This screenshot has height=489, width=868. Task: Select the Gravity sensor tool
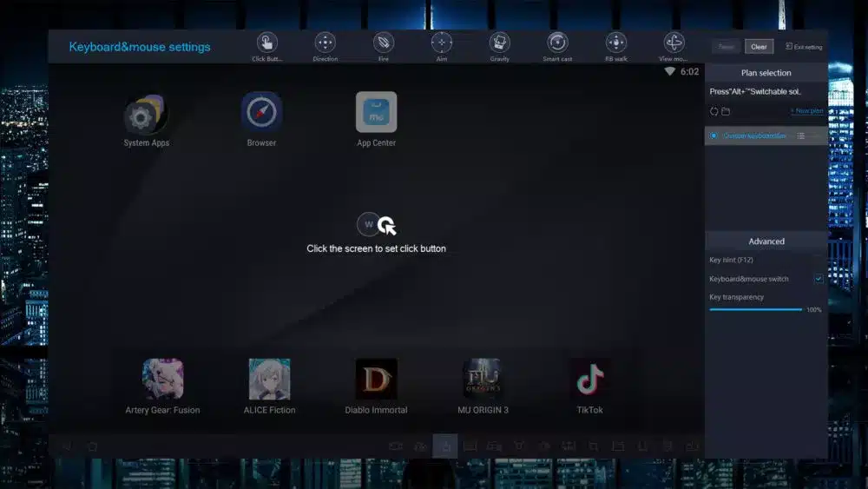(499, 47)
